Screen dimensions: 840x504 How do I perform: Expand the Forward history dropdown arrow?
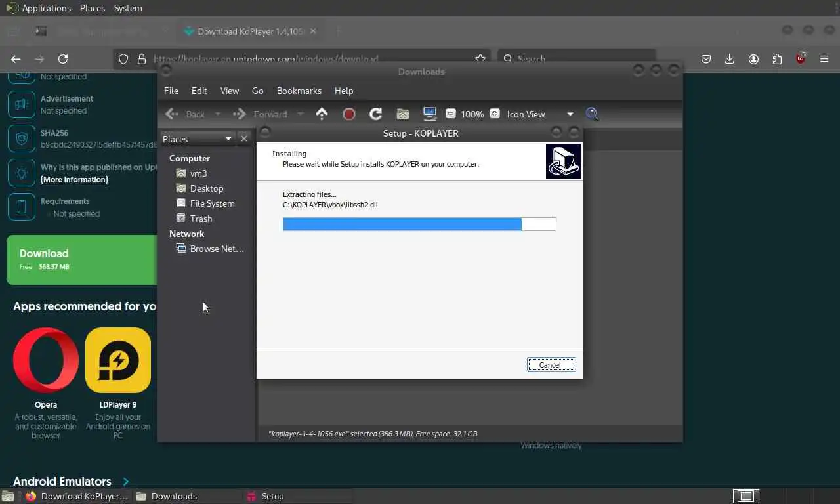point(301,114)
